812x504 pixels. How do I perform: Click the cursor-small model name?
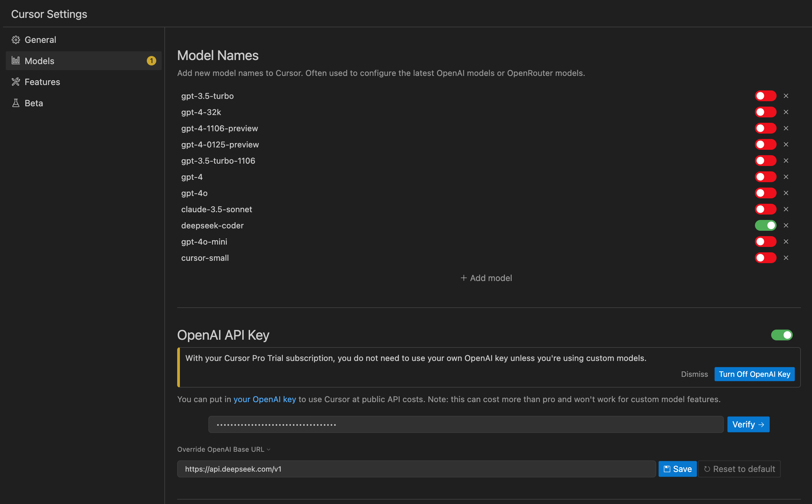(205, 258)
